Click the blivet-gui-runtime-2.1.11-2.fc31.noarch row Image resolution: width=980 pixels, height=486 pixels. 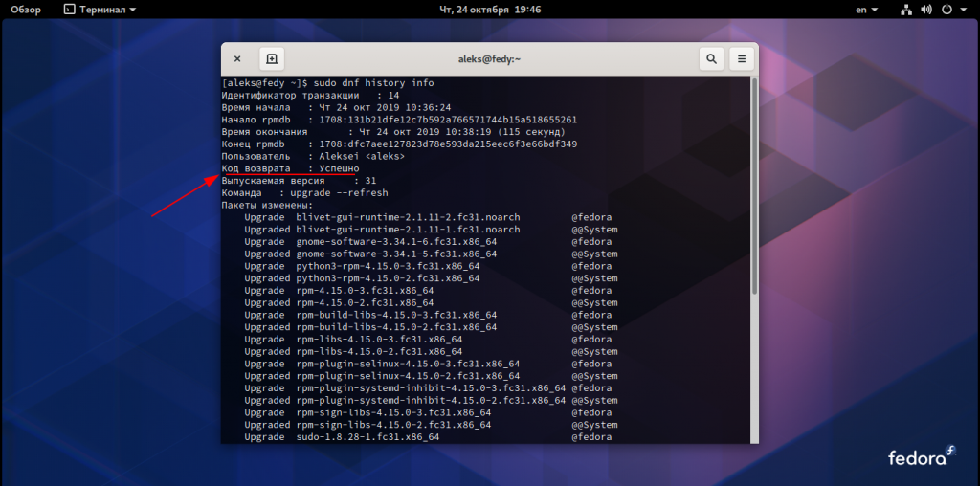[x=428, y=217]
